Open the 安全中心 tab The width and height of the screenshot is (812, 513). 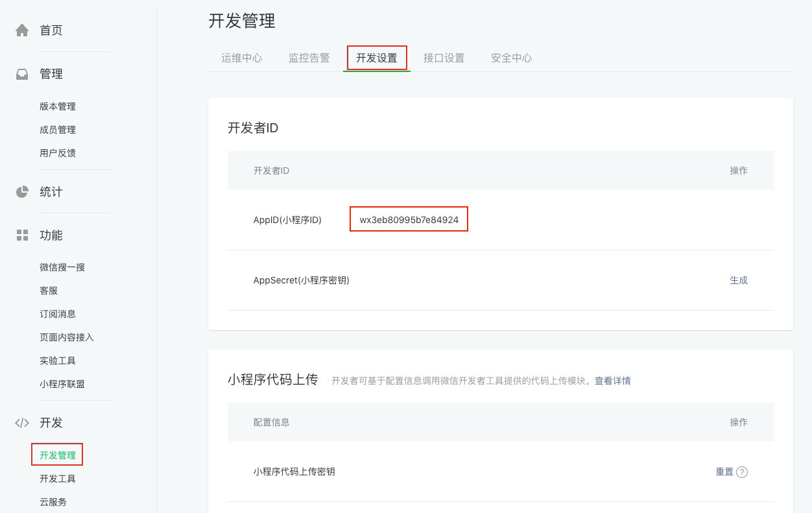511,58
